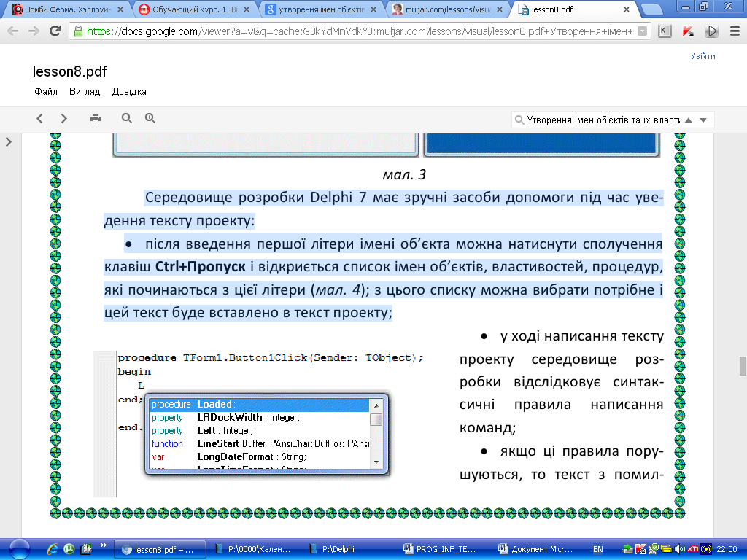747x560 pixels.
Task: Close the Зомби Ферма tab
Action: (120, 9)
